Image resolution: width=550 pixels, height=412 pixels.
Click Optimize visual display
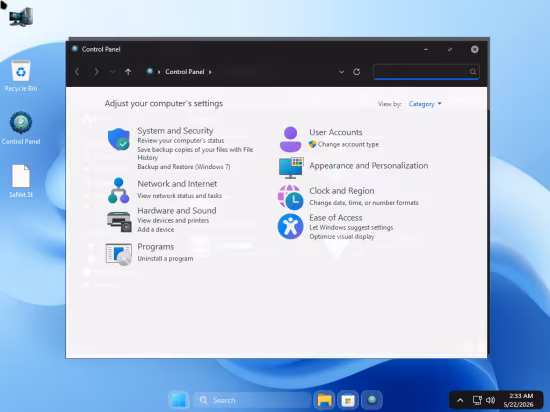342,237
